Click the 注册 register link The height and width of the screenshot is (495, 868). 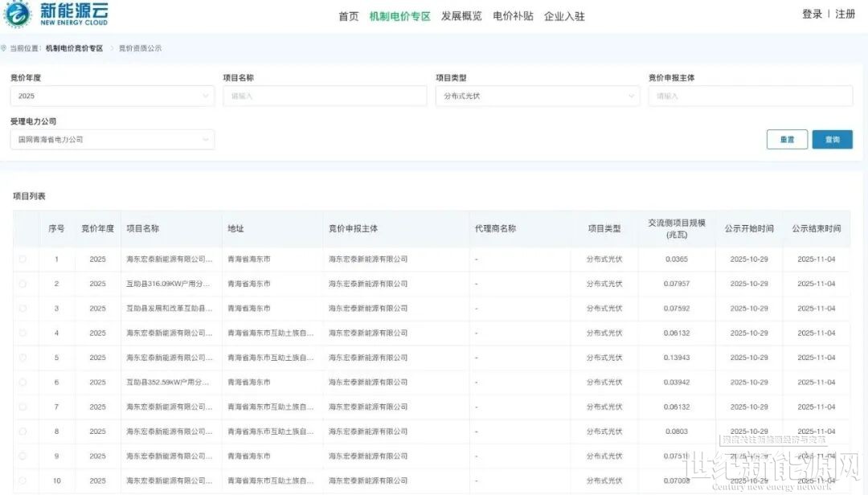[845, 14]
